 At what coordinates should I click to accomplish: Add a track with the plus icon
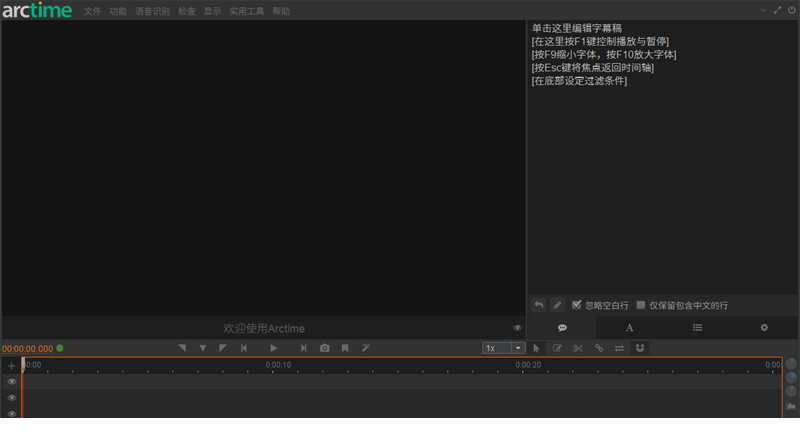click(x=11, y=366)
